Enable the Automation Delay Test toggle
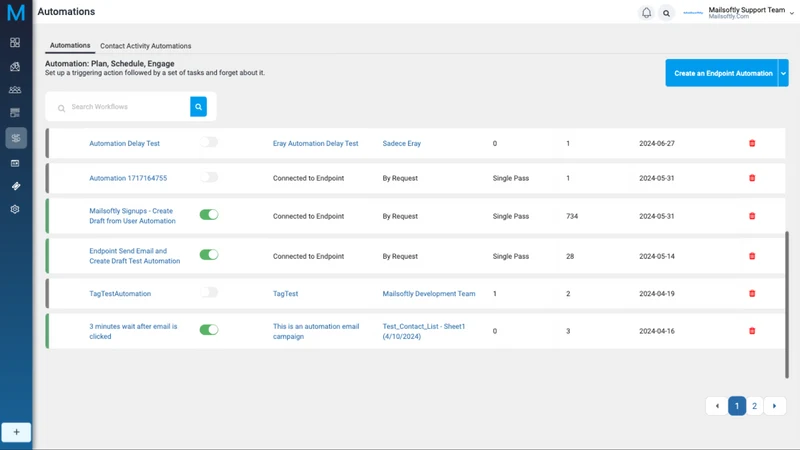 (x=209, y=142)
